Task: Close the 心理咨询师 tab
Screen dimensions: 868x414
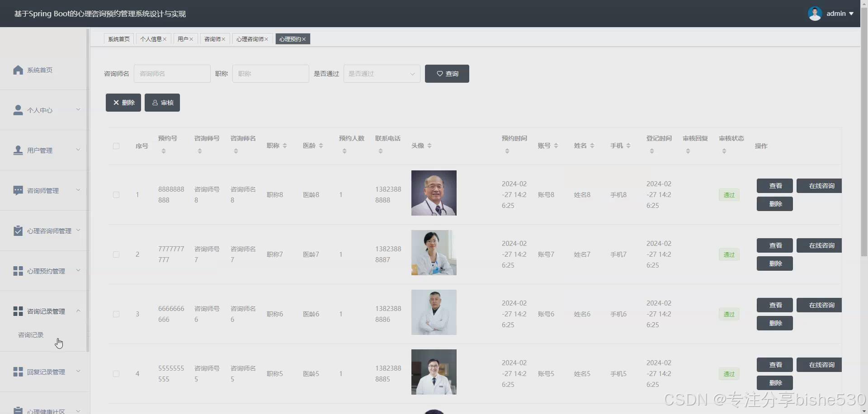Action: (266, 39)
